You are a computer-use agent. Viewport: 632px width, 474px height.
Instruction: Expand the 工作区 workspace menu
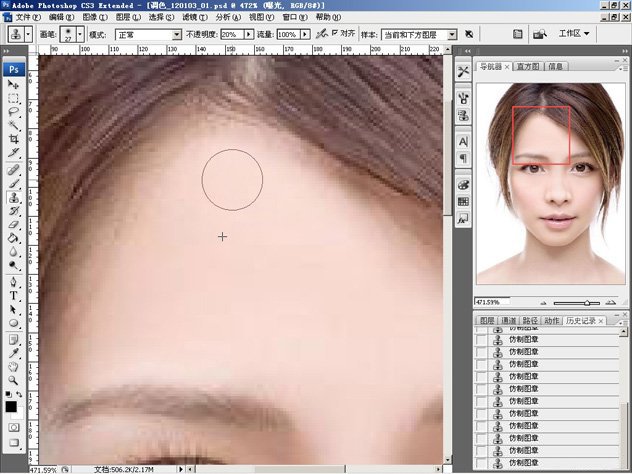click(573, 34)
